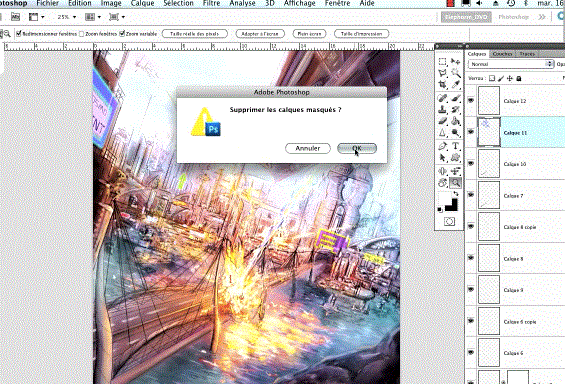565x384 pixels.
Task: Select the Crop tool
Action: [x=442, y=85]
